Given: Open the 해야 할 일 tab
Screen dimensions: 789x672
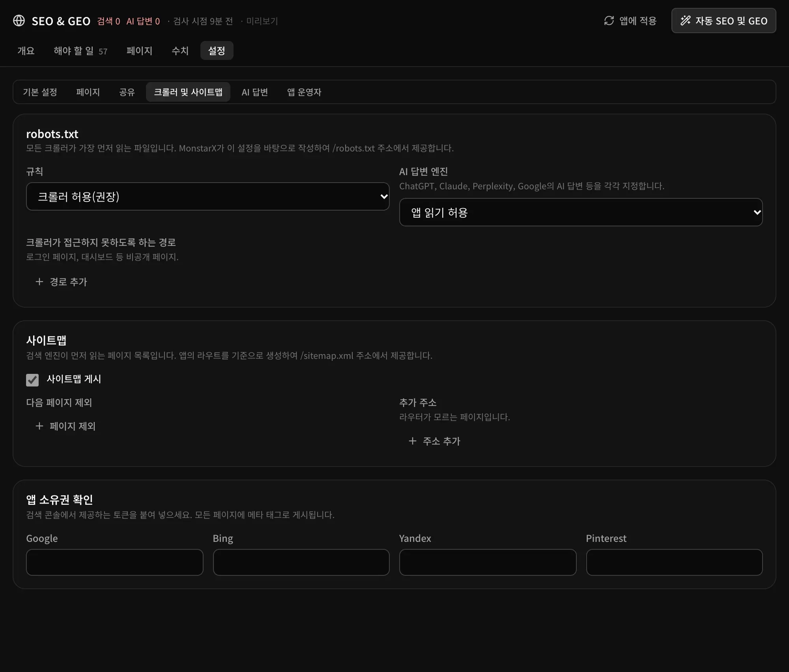Looking at the screenshot, I should pos(80,51).
